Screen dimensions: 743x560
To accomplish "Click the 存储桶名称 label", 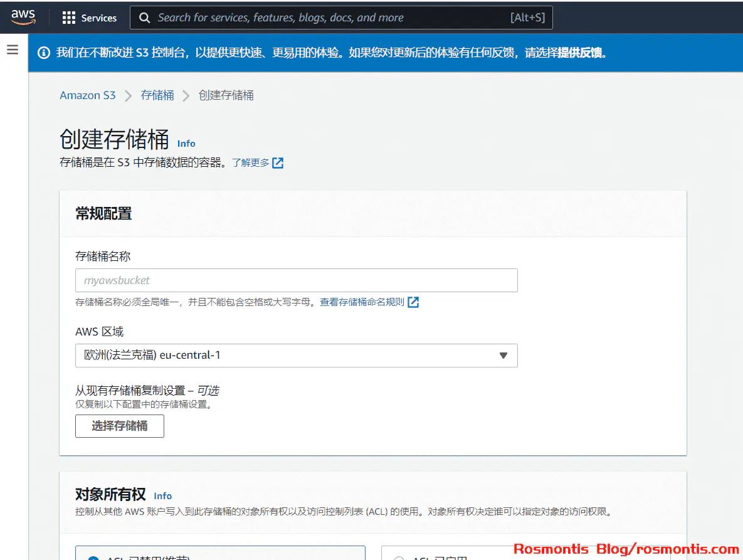I will (x=103, y=256).
